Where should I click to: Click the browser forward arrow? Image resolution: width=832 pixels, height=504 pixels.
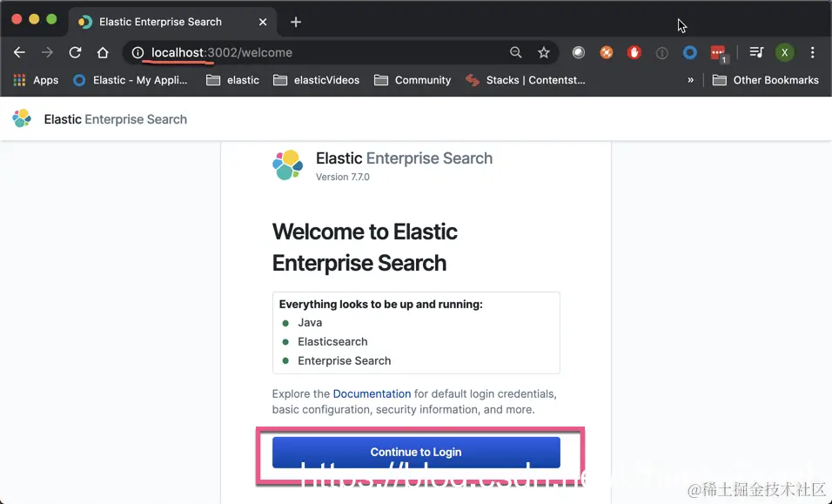pos(47,52)
